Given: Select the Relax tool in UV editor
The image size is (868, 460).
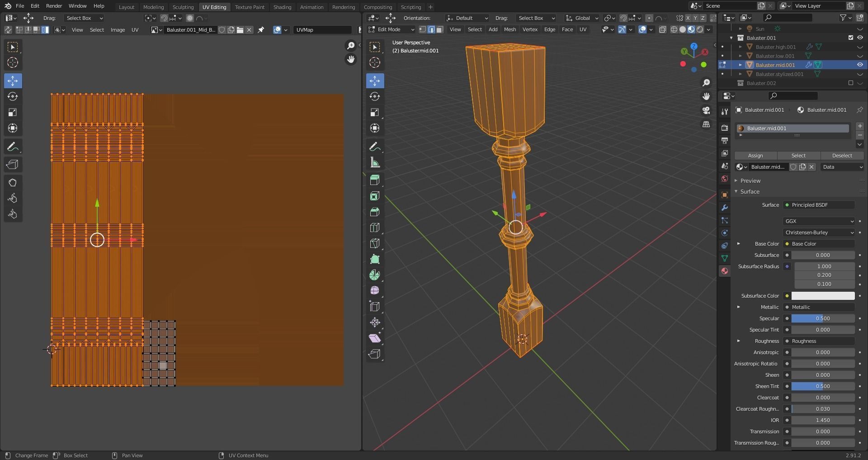Looking at the screenshot, I should point(13,199).
